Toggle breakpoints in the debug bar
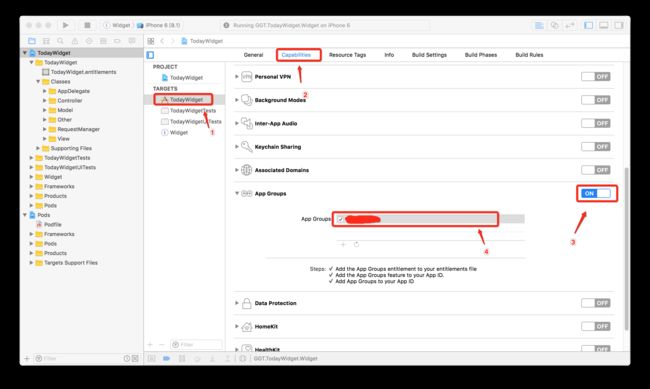650x389 pixels. coord(166,358)
